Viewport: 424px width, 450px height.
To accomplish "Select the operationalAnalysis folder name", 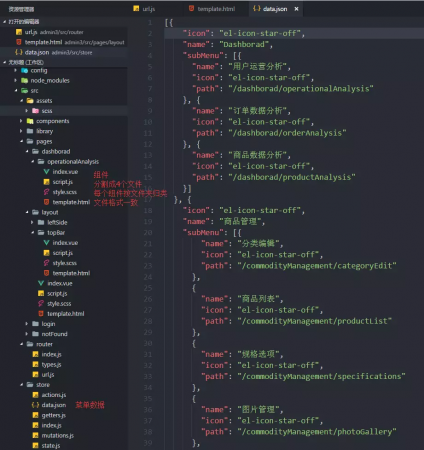I will click(x=73, y=162).
